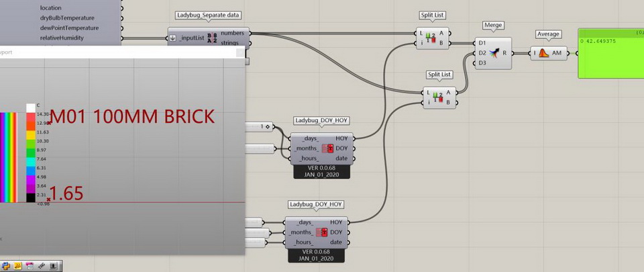Open the Python icon in bottom toolbar
The width and height of the screenshot is (644, 272).
point(5,266)
